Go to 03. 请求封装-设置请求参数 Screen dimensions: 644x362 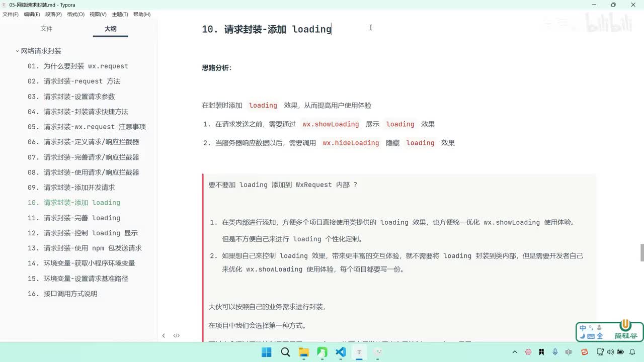[71, 97]
